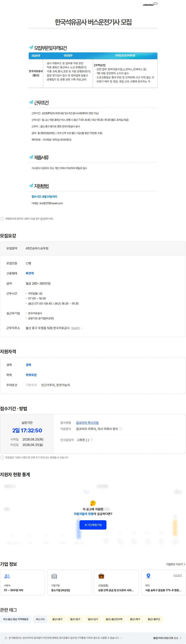This screenshot has height=644, width=186.
Task: Select the 울산>중구 tag
Action: click(57, 619)
